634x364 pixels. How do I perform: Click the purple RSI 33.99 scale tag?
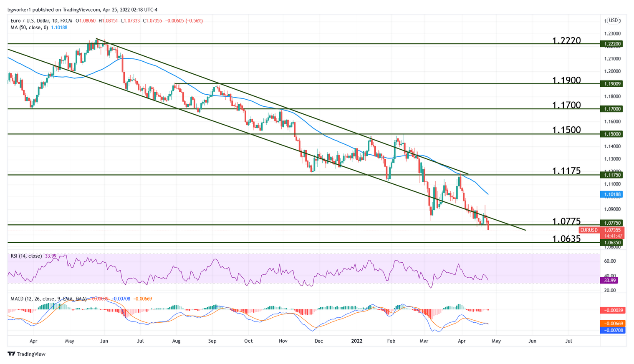pos(609,280)
